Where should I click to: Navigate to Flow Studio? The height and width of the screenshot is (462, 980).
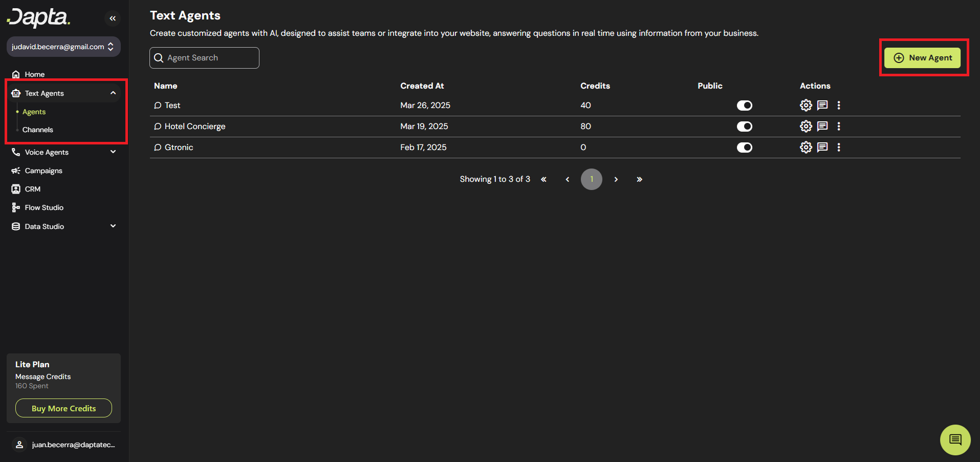tap(44, 207)
